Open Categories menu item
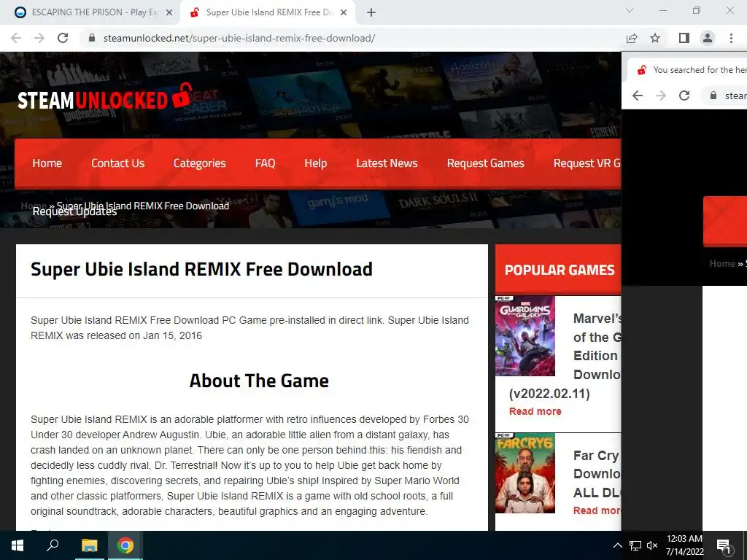This screenshot has width=747, height=560. point(200,163)
